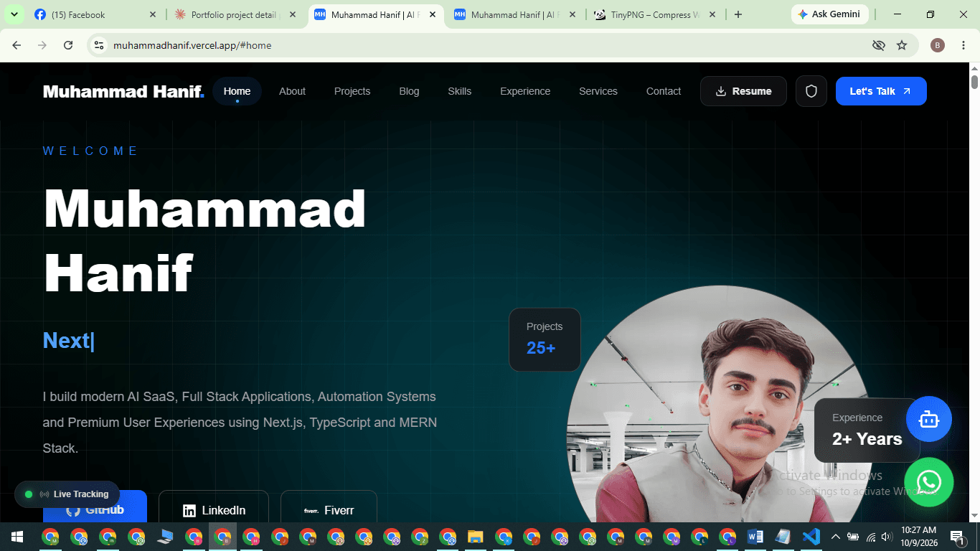Click the Muhammad Hanif site logo
The width and height of the screenshot is (980, 551).
pyautogui.click(x=123, y=91)
